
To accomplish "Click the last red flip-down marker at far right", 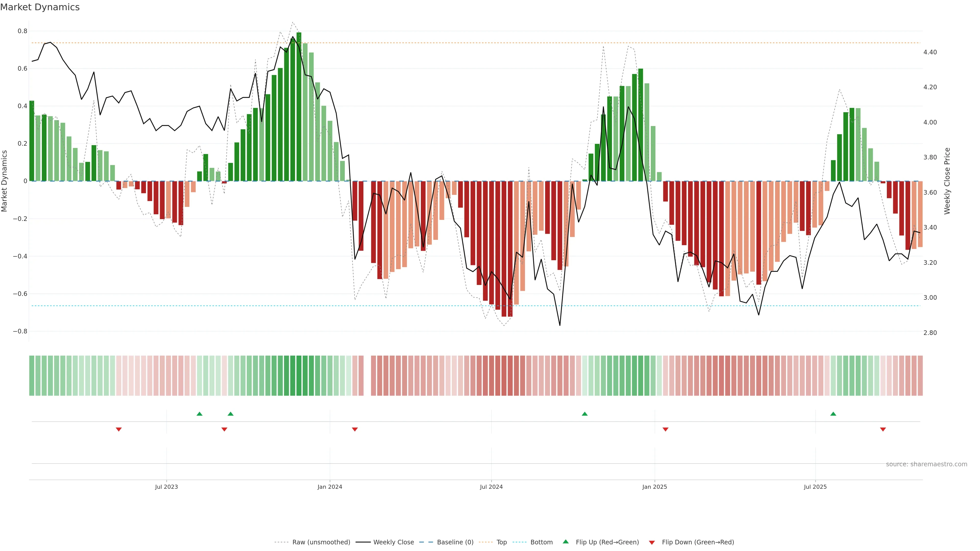I will pos(883,429).
